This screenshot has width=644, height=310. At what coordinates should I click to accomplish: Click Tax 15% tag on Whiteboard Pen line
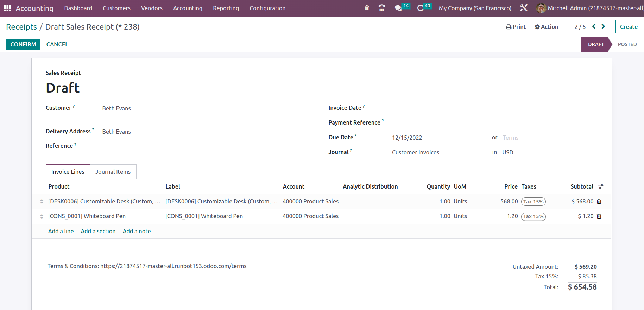pos(533,216)
